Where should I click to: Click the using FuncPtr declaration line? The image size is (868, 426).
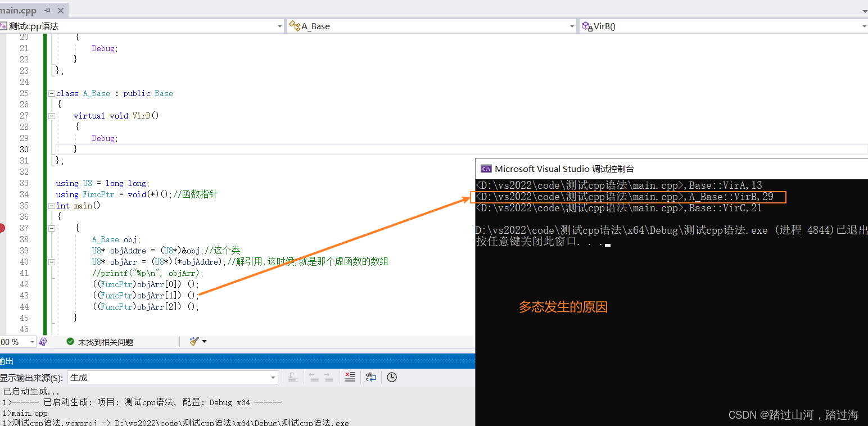137,194
